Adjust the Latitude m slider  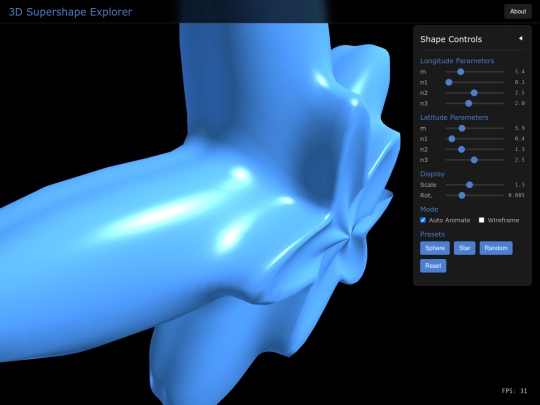(x=474, y=128)
